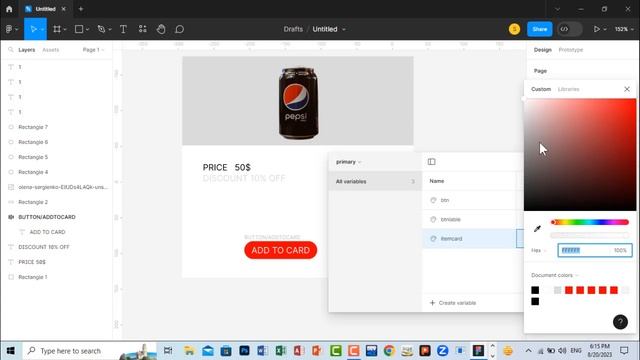The height and width of the screenshot is (360, 640).
Task: Click the Hex color input field
Action: click(584, 250)
